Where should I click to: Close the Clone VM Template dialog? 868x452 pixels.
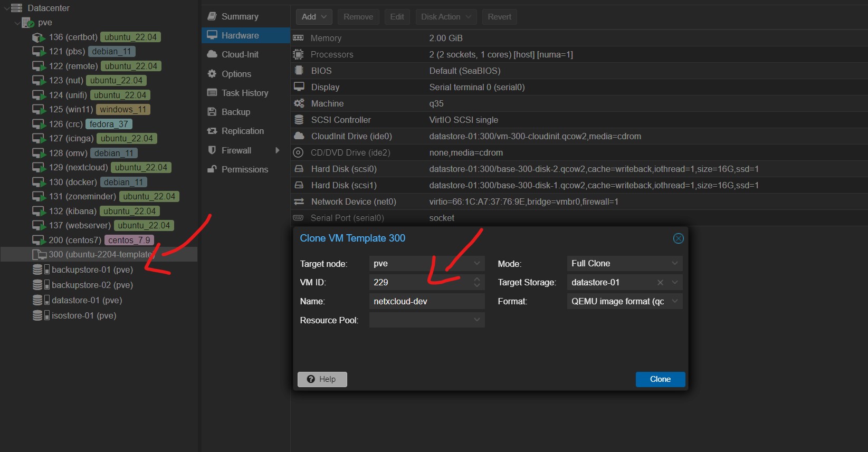click(x=678, y=238)
